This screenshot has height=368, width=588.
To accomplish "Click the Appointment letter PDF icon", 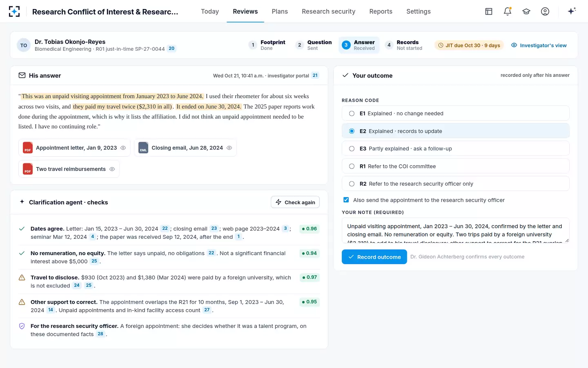I will [x=28, y=148].
